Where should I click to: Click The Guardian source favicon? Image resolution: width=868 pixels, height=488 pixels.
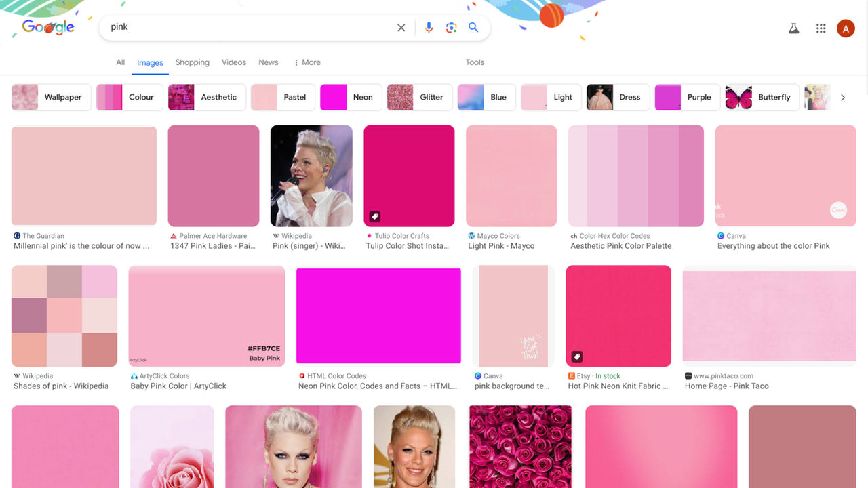[x=17, y=236]
